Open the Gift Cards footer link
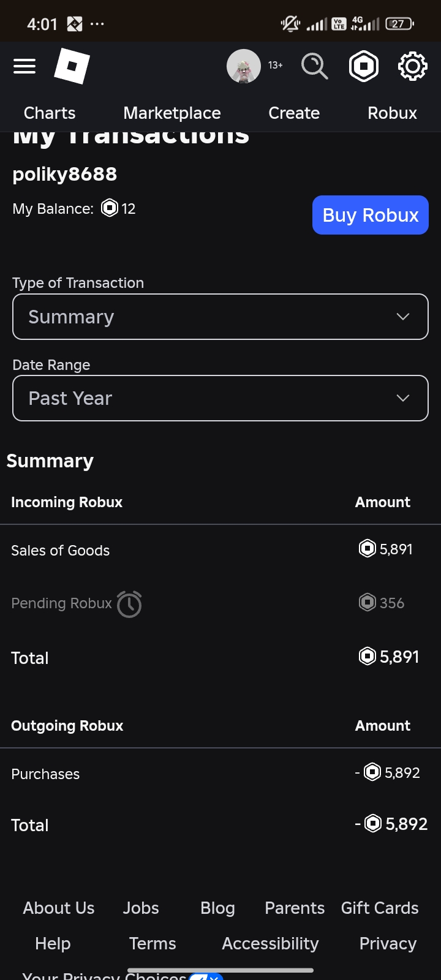Screen dimensions: 441x980 [380, 908]
